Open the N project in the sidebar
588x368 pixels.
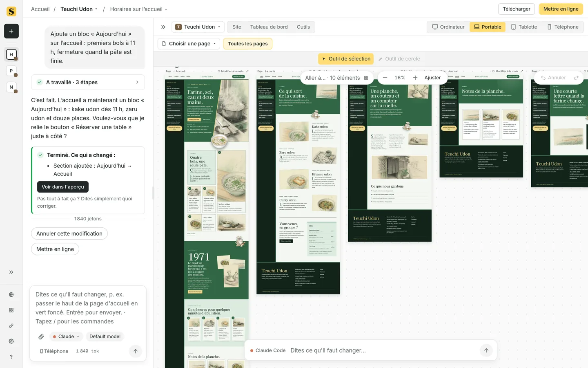pyautogui.click(x=11, y=87)
